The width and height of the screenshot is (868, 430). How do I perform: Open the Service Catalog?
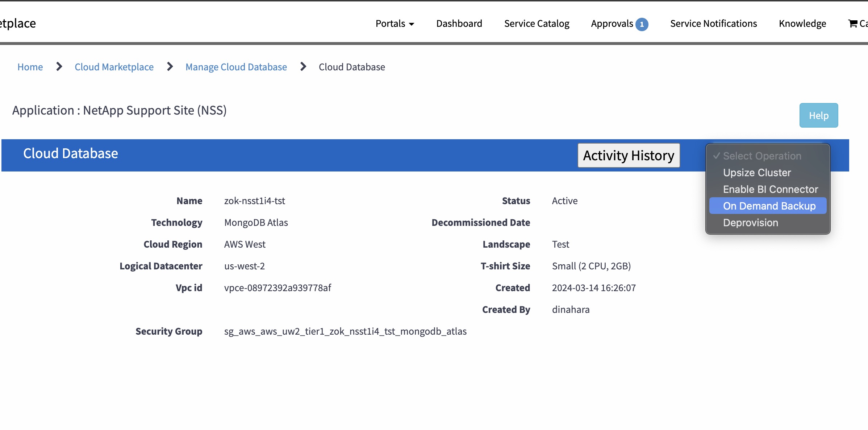537,23
